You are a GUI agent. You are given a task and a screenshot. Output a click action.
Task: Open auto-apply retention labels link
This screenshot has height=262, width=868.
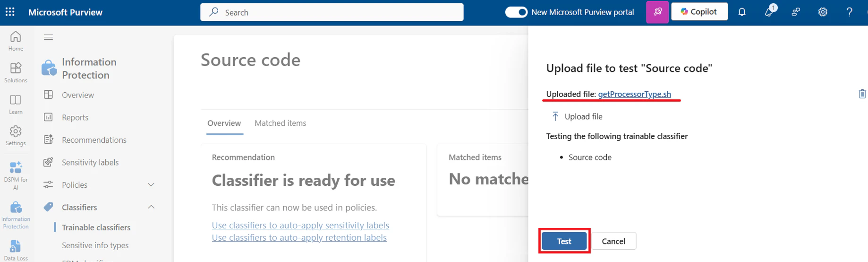click(x=299, y=237)
